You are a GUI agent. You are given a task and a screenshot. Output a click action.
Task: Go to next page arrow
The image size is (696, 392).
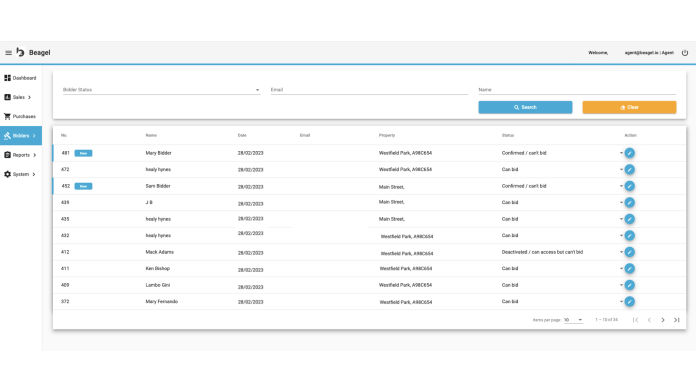point(663,320)
